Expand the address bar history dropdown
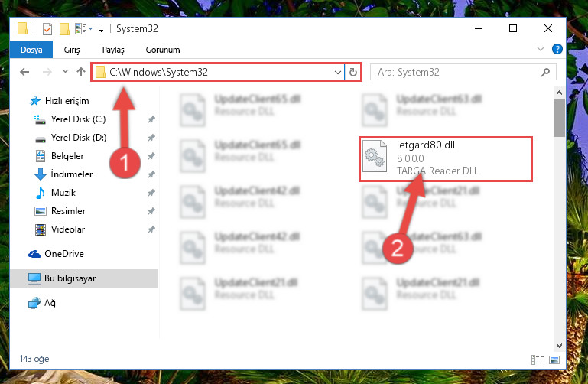 (x=338, y=72)
